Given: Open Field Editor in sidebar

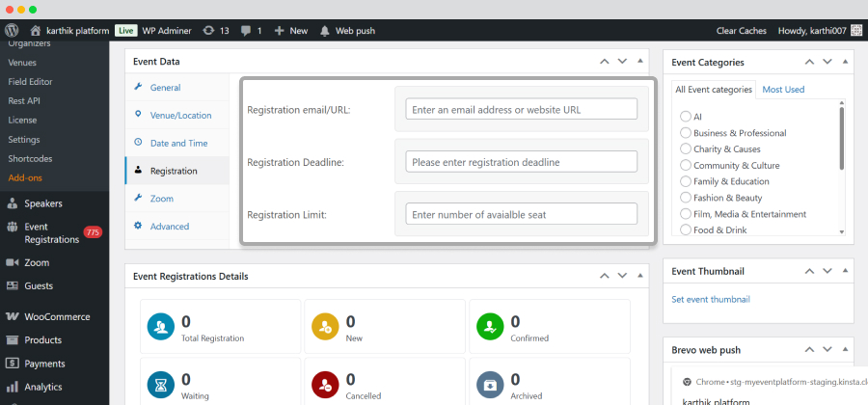Looking at the screenshot, I should click(30, 81).
